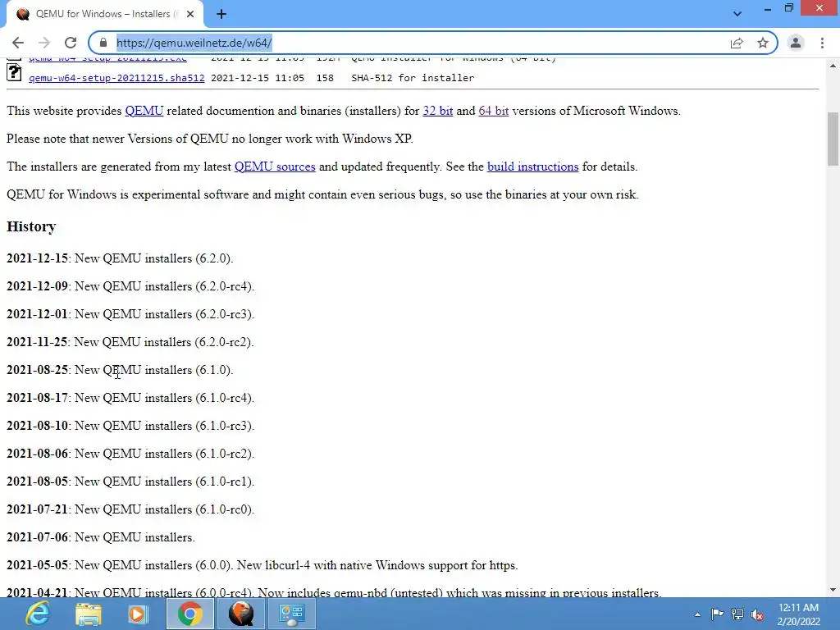Click the muted volume tray icon
Screen dimensions: 840x630
click(x=757, y=614)
